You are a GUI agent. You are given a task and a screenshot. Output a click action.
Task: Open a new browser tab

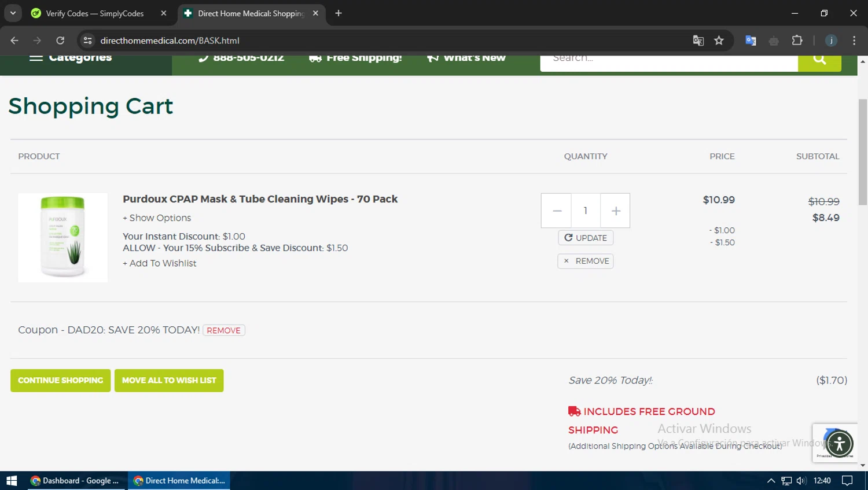pyautogui.click(x=339, y=13)
